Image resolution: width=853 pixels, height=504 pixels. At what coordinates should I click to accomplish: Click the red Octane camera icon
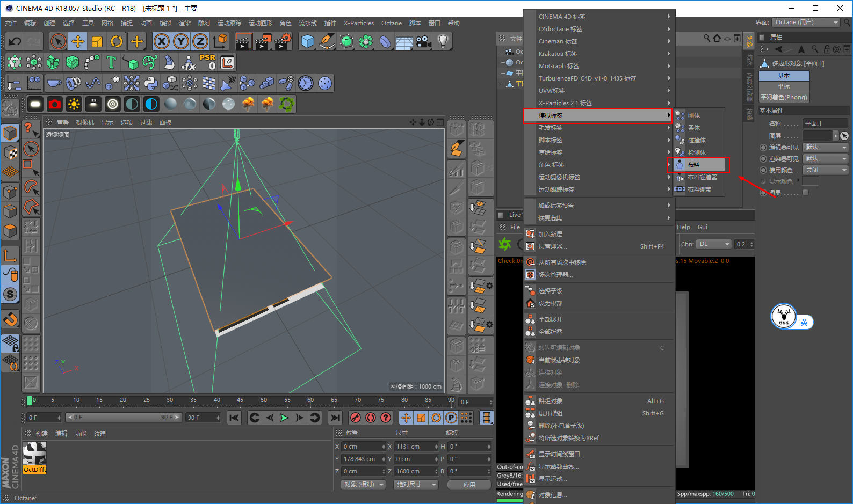(x=54, y=104)
